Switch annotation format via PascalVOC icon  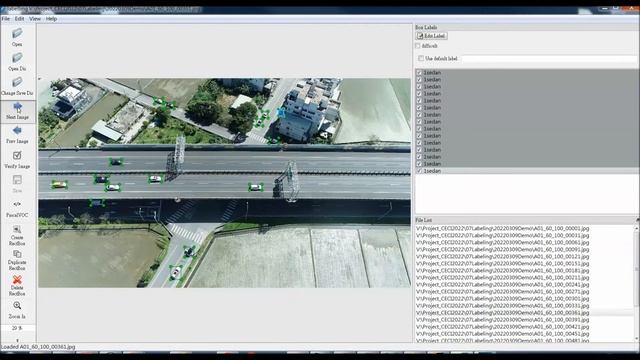(x=17, y=204)
